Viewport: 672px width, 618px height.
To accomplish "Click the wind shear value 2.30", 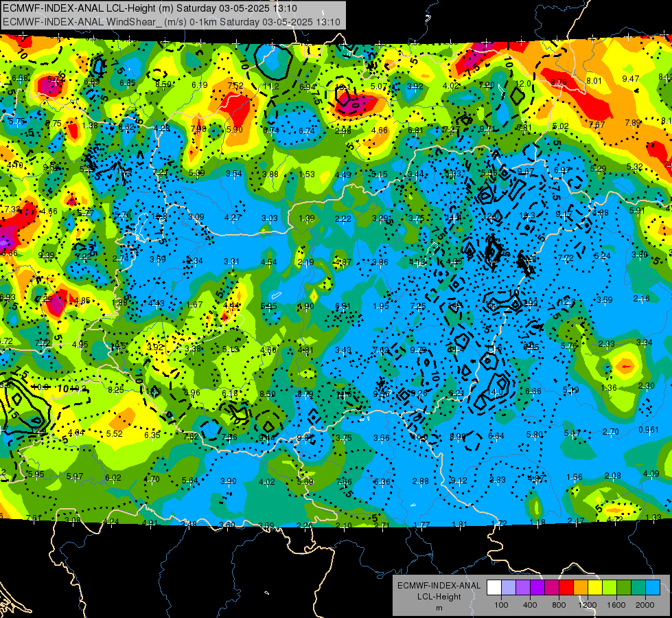I will point(647,386).
